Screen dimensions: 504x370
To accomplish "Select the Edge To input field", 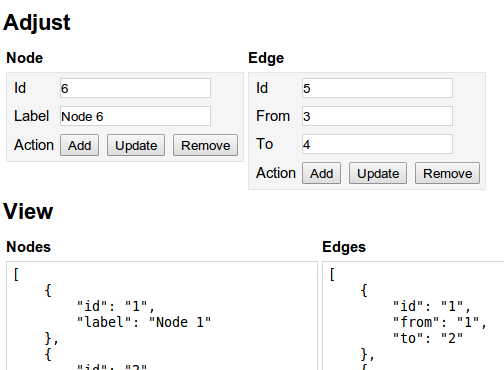I will pyautogui.click(x=377, y=144).
